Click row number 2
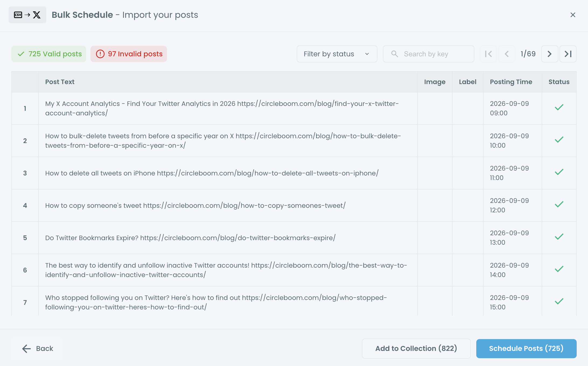Image resolution: width=588 pixels, height=366 pixels. (25, 141)
